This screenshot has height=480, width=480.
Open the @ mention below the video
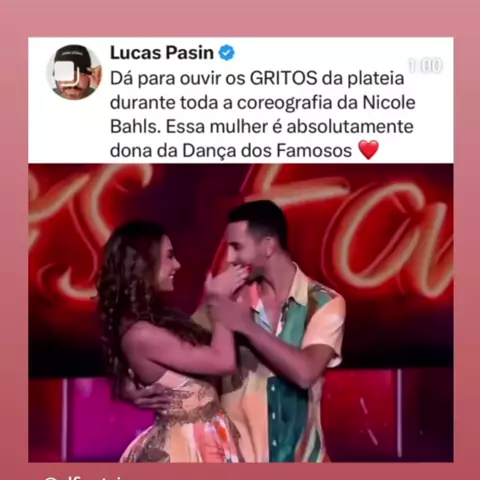[x=87, y=477]
